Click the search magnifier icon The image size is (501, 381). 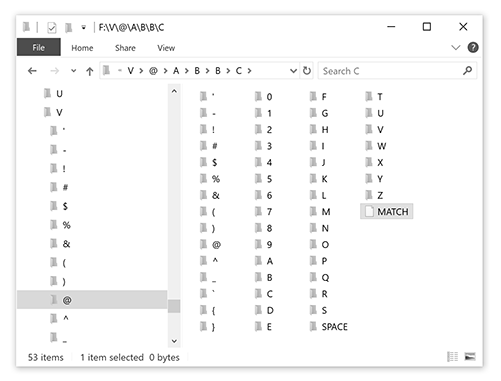pyautogui.click(x=467, y=71)
